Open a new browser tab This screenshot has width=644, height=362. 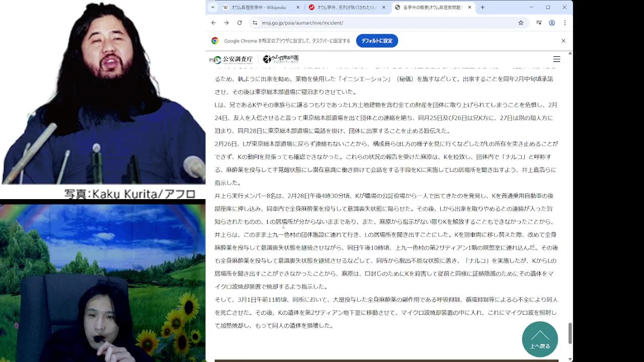[482, 8]
